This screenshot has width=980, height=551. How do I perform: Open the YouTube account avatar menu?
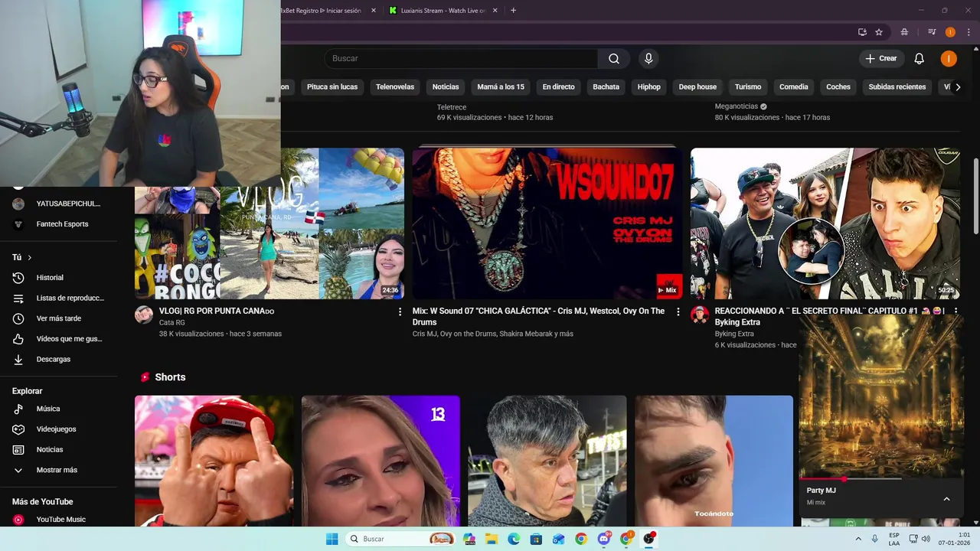tap(949, 59)
